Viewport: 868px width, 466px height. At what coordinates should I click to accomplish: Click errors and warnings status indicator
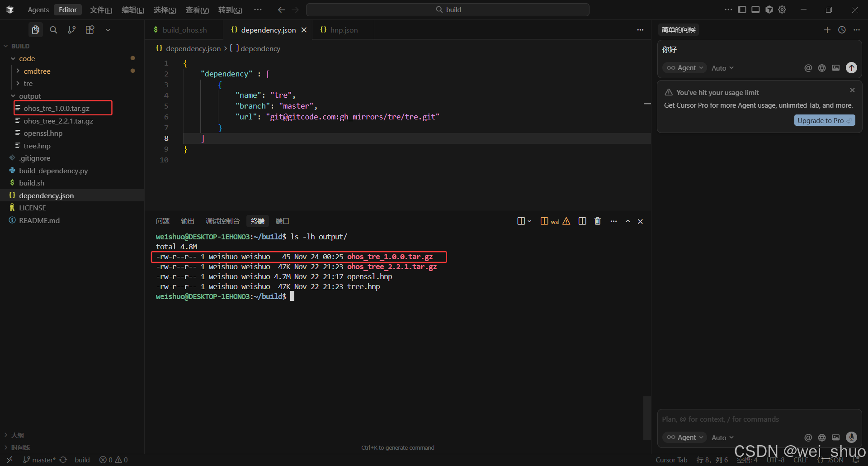point(114,460)
